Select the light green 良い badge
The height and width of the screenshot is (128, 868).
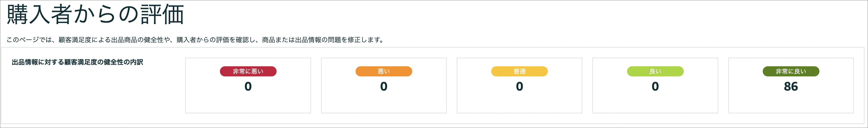tap(655, 71)
